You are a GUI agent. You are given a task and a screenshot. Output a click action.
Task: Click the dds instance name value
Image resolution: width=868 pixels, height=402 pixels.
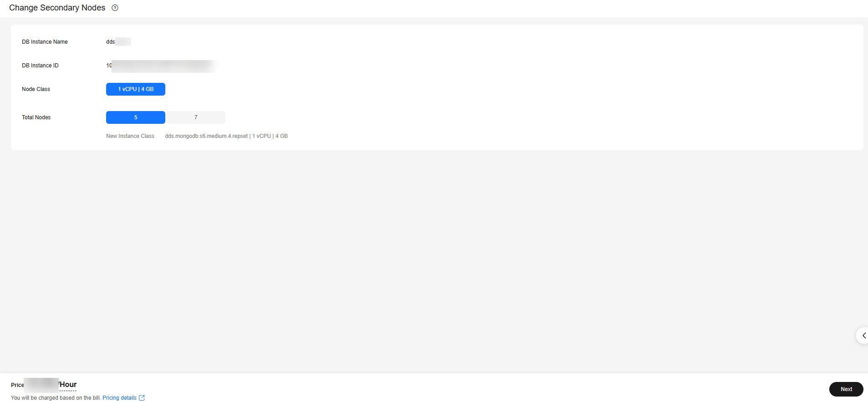point(118,42)
